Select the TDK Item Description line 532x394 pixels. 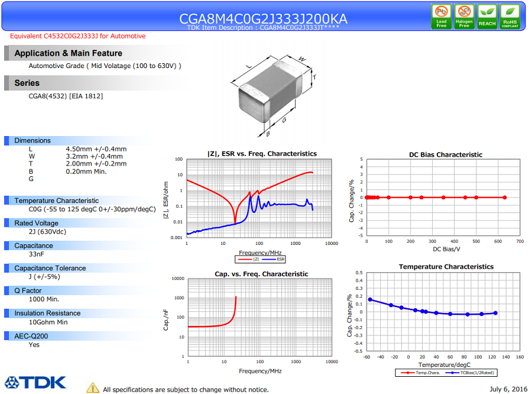(x=263, y=28)
